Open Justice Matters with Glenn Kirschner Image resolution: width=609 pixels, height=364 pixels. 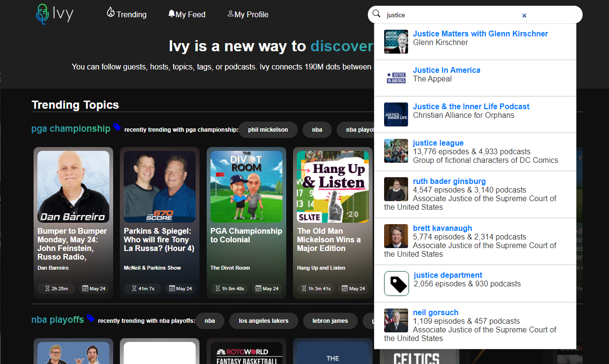click(480, 34)
